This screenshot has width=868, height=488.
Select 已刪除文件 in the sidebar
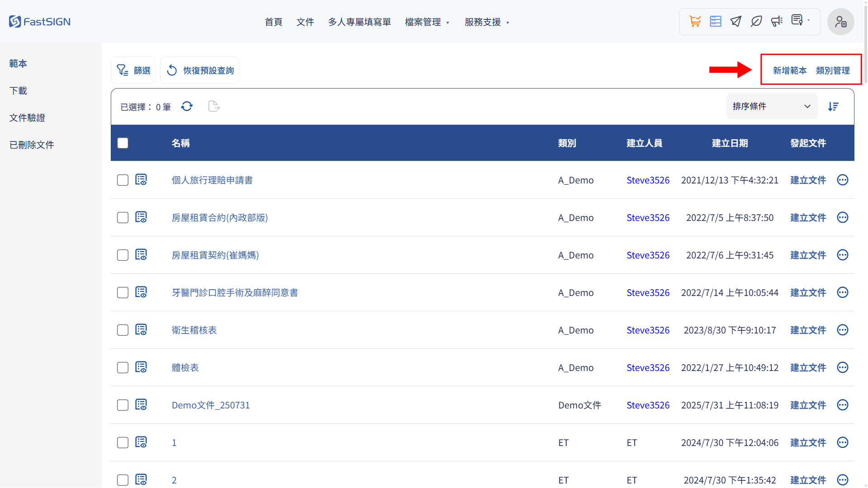(32, 145)
